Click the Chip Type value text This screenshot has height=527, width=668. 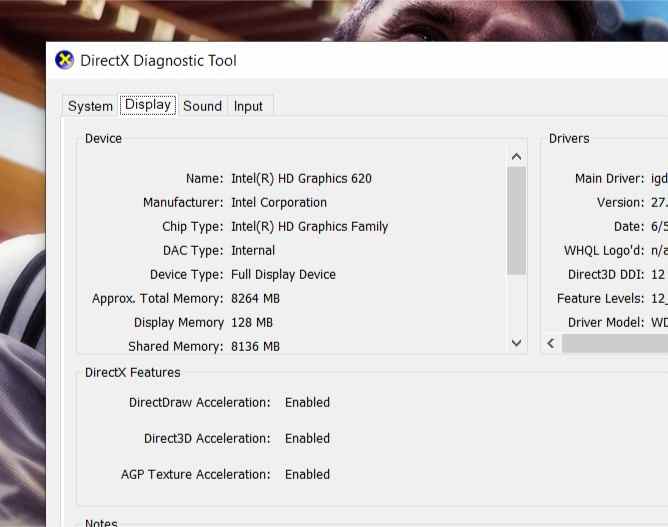point(309,227)
